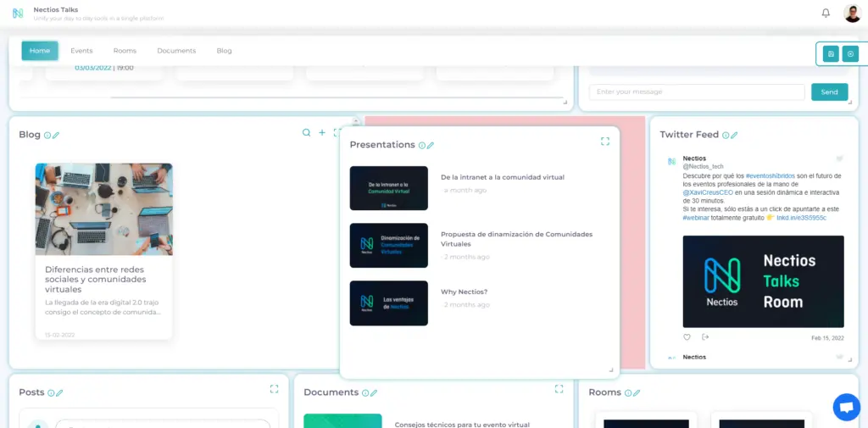Viewport: 868px width, 428px height.
Task: Edit the Documents widget with the pencil
Action: click(374, 393)
